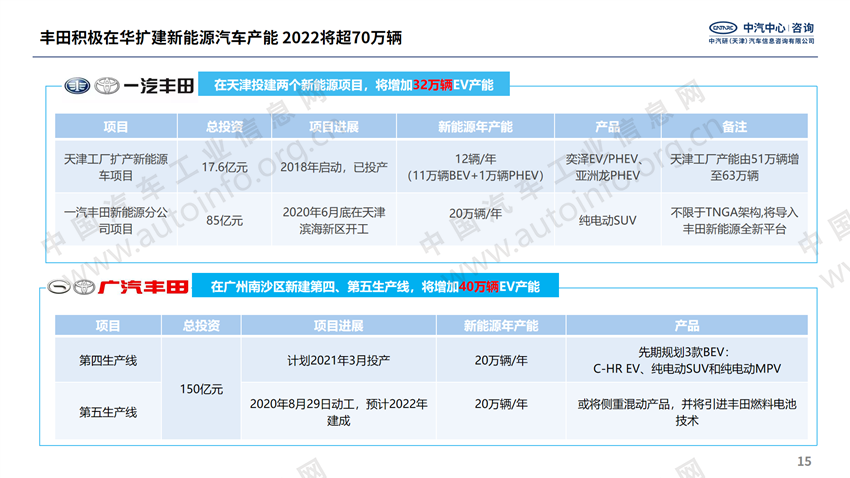The height and width of the screenshot is (478, 850).
Task: Click the 17.6亿元 investment cell
Action: [224, 167]
